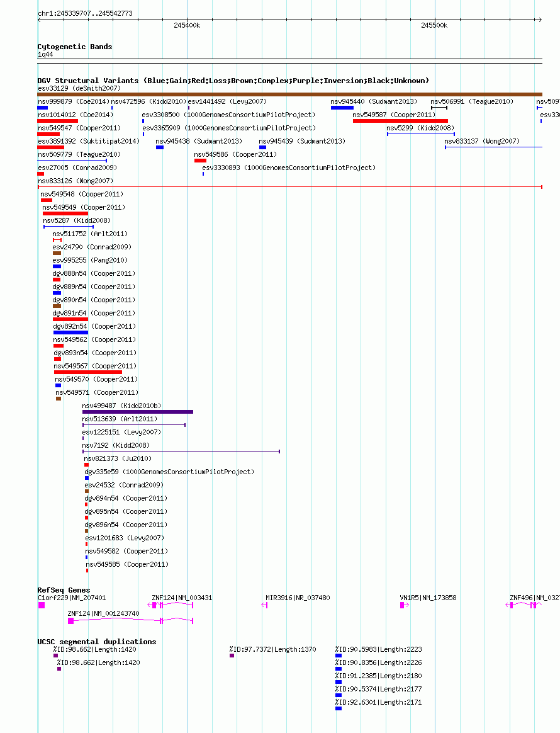Click the long red bar under nsv549567
The height and width of the screenshot is (733, 560).
tap(88, 372)
